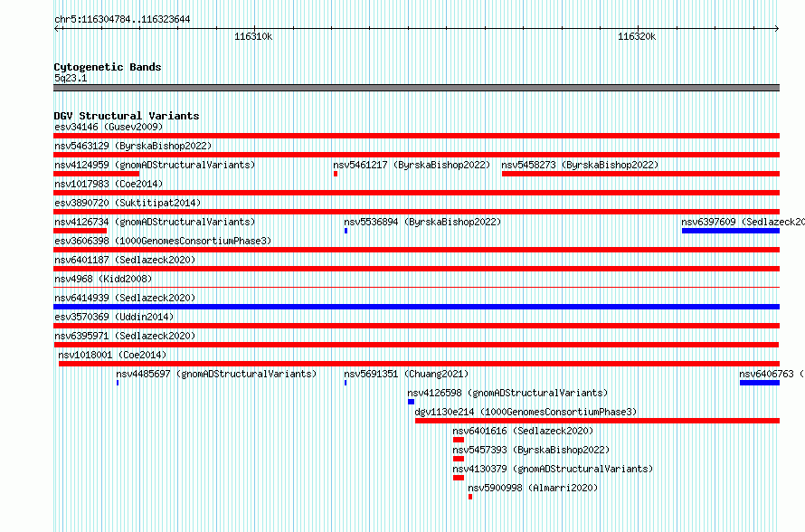Select the nsv6395971 (Sedlazeck2020) label
The height and width of the screenshot is (532, 805).
125,336
